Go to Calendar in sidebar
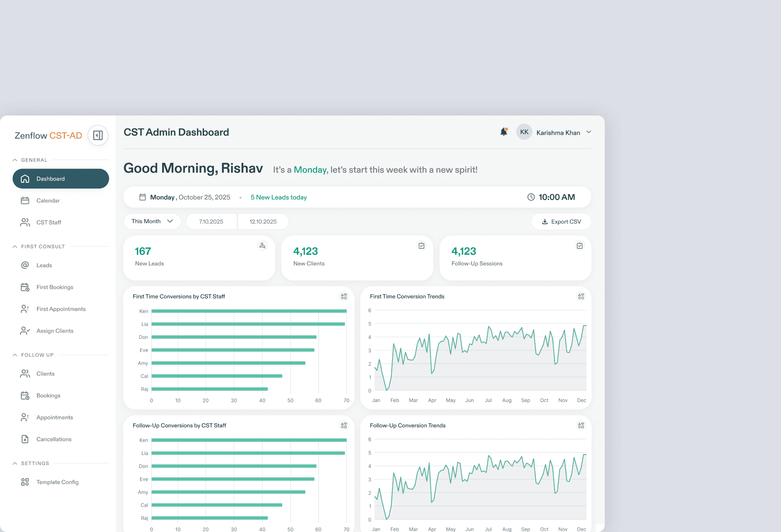Image resolution: width=781 pixels, height=532 pixels. [x=48, y=201]
